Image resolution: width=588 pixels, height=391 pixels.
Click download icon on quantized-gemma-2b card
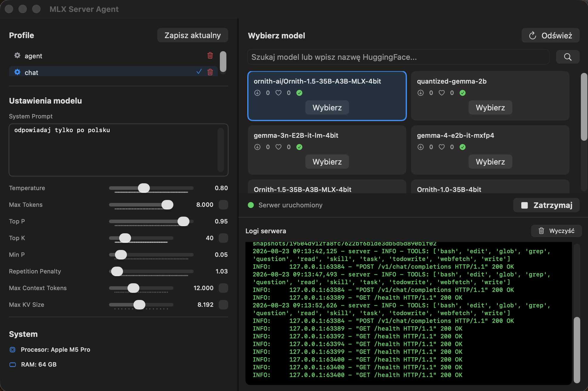[x=421, y=93]
